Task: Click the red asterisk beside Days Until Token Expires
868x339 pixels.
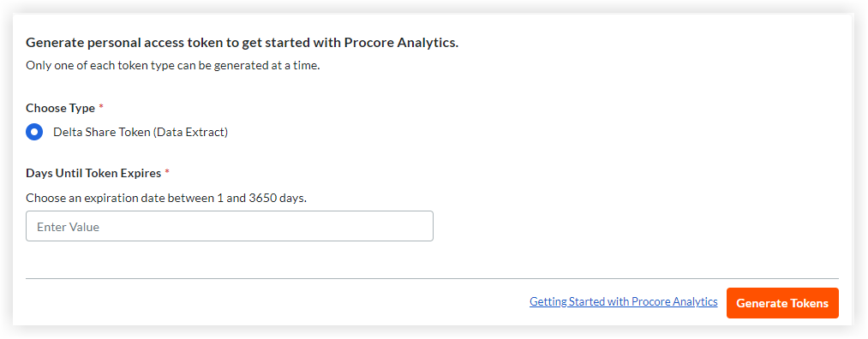Action: coord(167,172)
